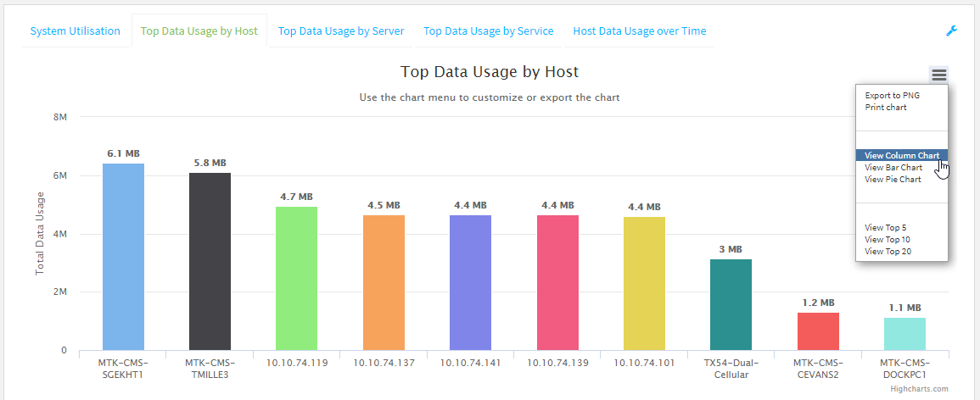Screen dimensions: 980x400
Task: Switch to View Bar Chart
Action: click(893, 168)
